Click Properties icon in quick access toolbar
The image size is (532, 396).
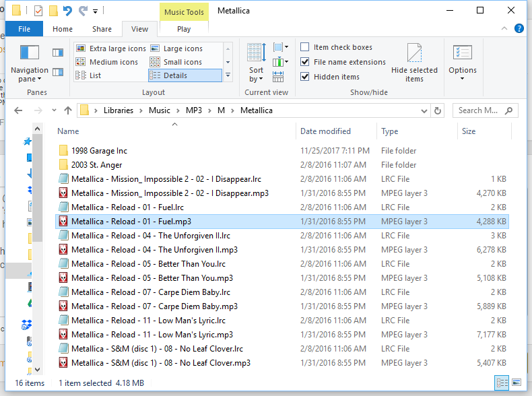point(38,11)
